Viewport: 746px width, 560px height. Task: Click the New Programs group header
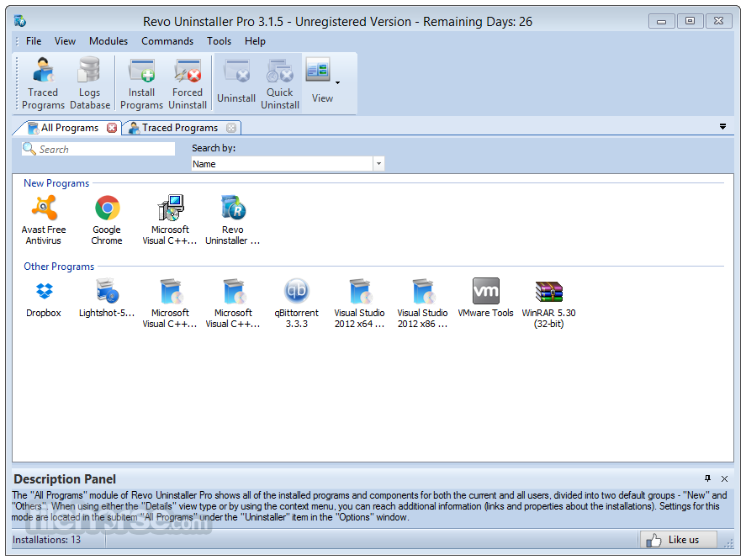[56, 183]
